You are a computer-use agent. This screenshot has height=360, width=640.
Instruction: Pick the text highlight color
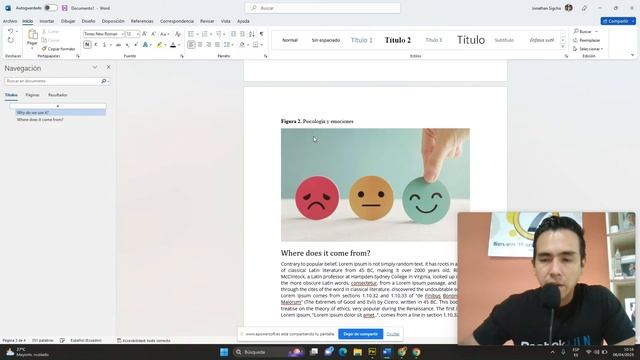coord(159,45)
